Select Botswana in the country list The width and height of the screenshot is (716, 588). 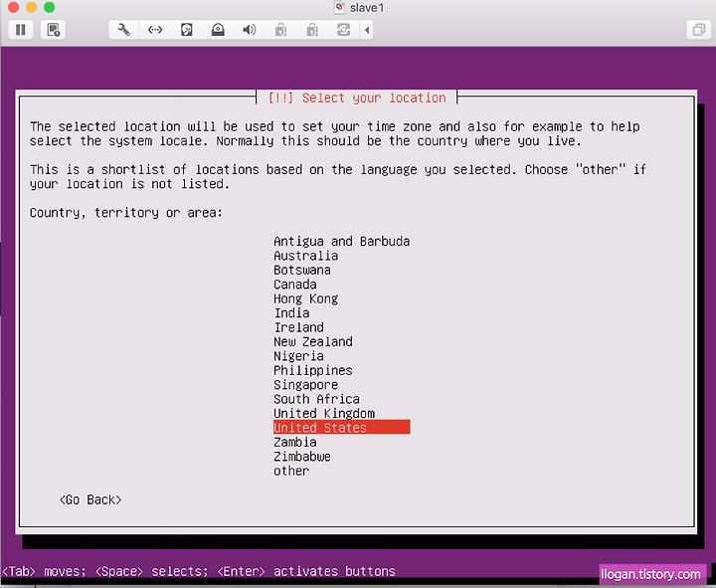click(x=302, y=270)
